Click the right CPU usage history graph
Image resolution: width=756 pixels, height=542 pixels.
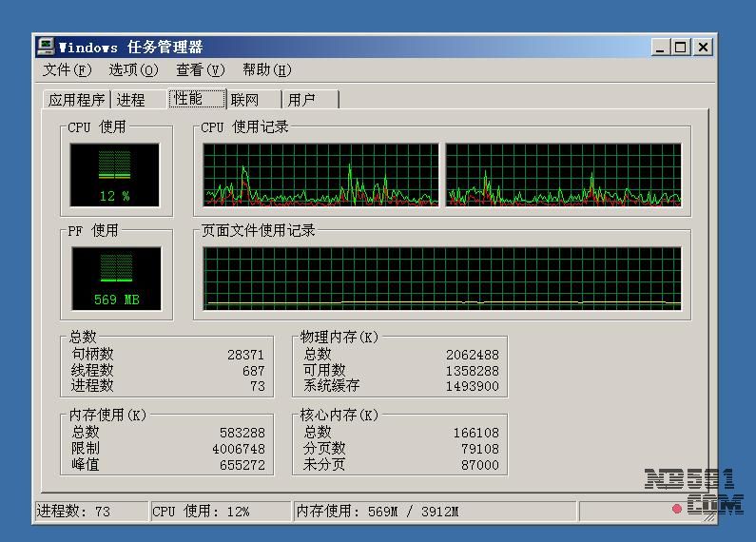563,175
